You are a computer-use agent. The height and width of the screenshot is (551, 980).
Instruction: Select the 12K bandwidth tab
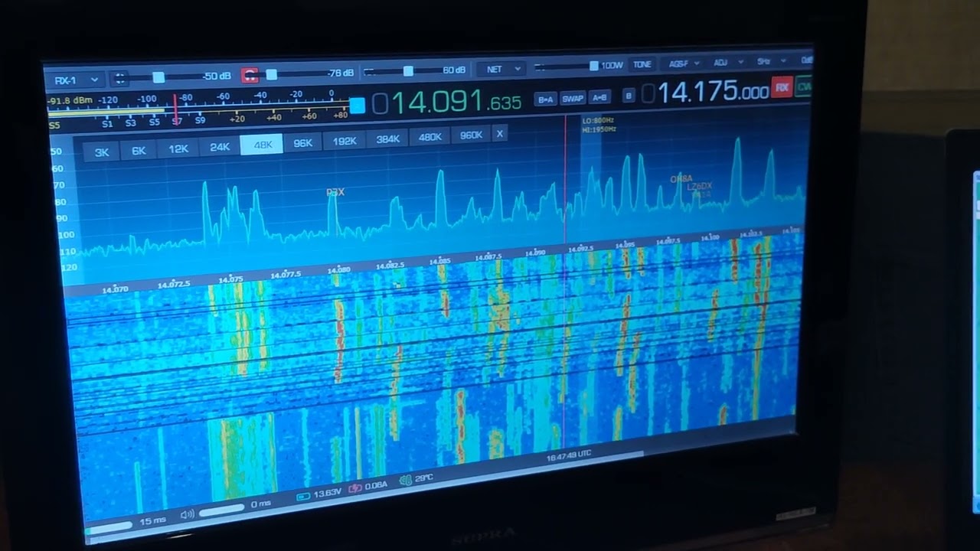pos(178,148)
